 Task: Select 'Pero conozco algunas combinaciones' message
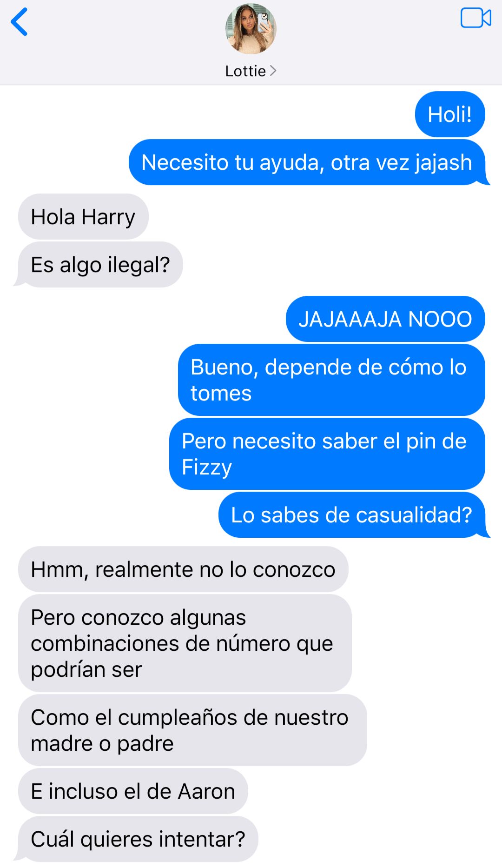coord(185,643)
